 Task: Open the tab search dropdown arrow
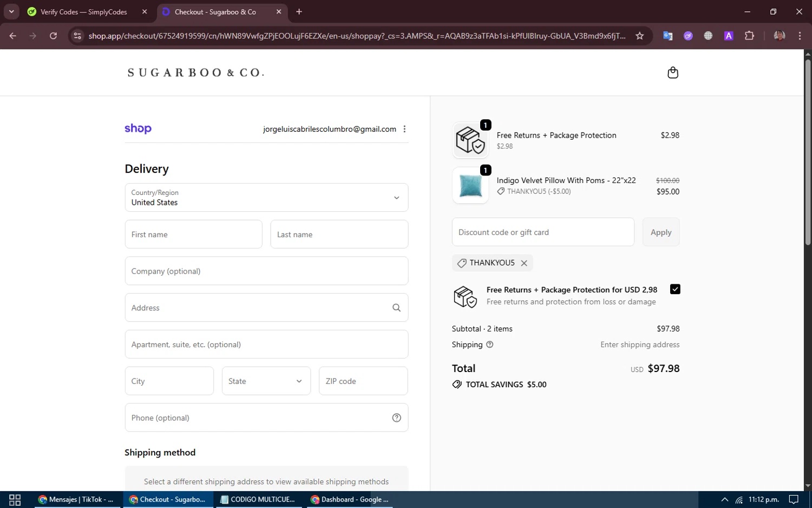point(11,11)
